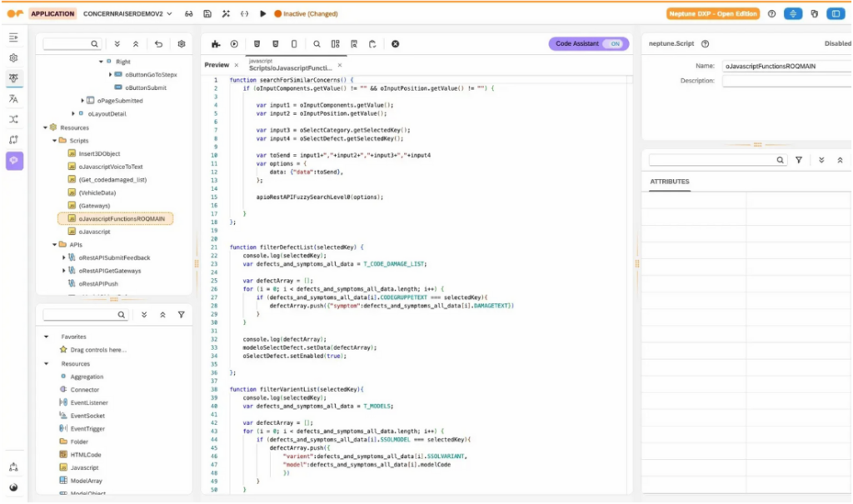Click the HTML5 icon in editor toolbar
Image resolution: width=853 pixels, height=504 pixels.
(257, 44)
